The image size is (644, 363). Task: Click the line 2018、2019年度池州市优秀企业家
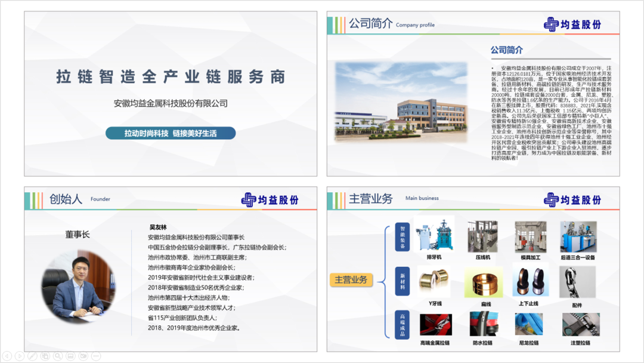click(x=194, y=328)
